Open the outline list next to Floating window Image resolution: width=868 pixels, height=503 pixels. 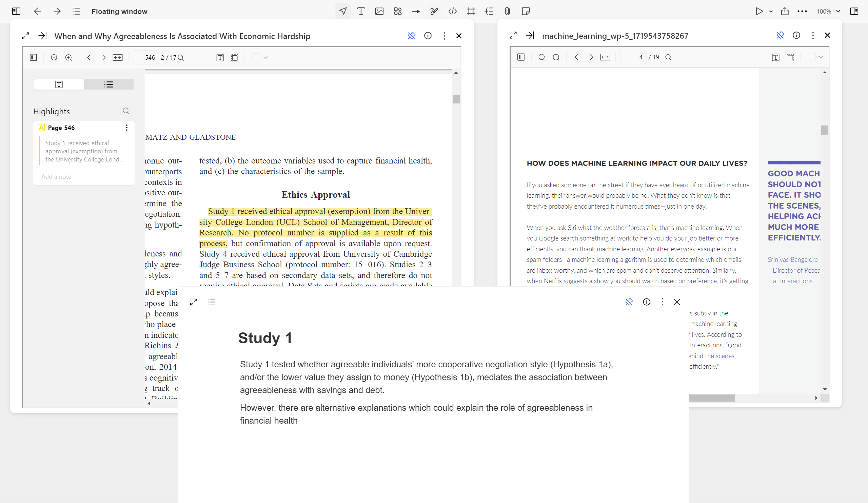pos(76,12)
